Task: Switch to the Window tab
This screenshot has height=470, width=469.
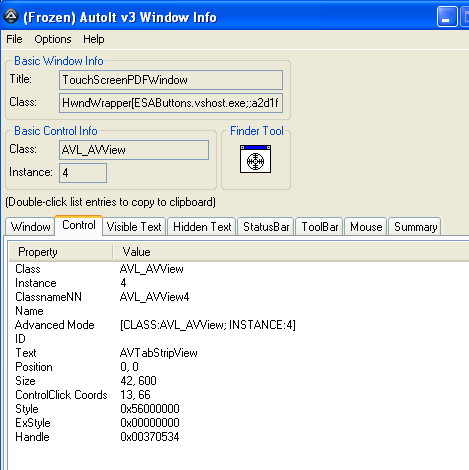Action: tap(30, 227)
